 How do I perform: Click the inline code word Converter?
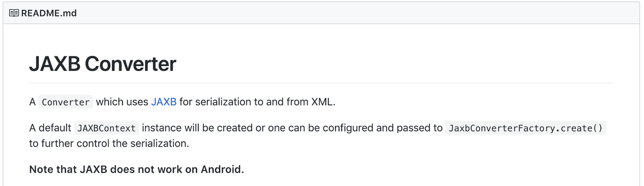66,102
